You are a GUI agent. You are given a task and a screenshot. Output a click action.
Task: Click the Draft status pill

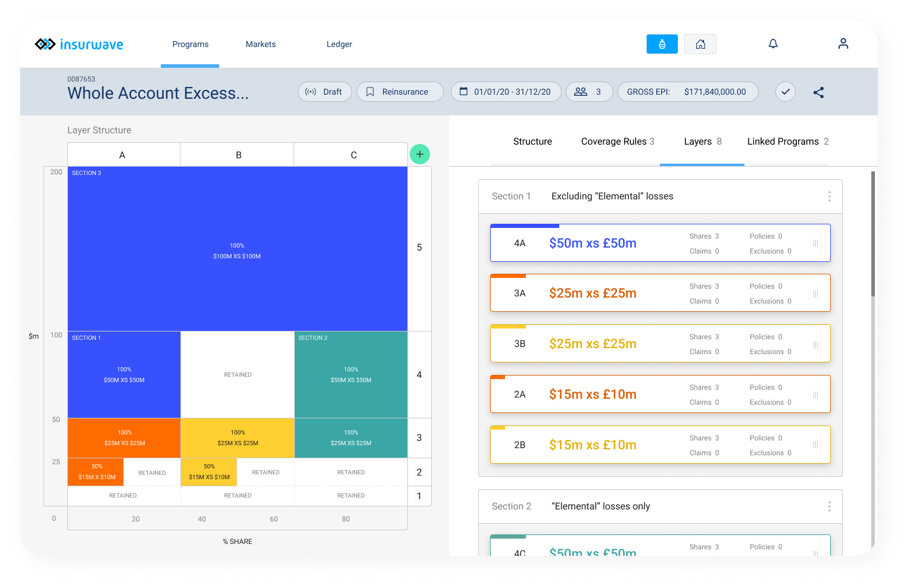pyautogui.click(x=325, y=92)
